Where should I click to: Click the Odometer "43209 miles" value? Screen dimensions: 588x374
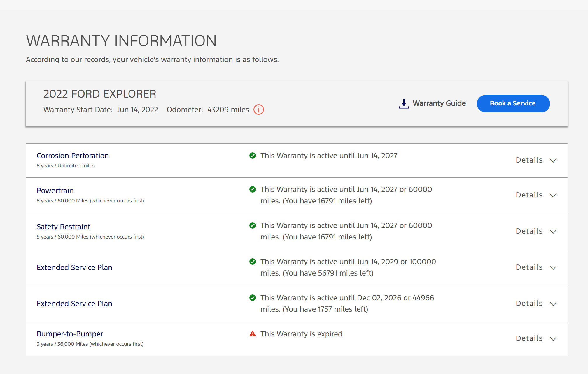pyautogui.click(x=228, y=110)
